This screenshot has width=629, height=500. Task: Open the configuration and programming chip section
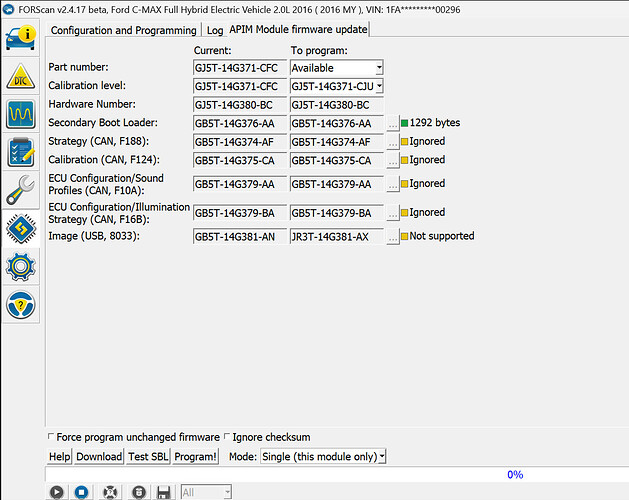click(x=20, y=228)
